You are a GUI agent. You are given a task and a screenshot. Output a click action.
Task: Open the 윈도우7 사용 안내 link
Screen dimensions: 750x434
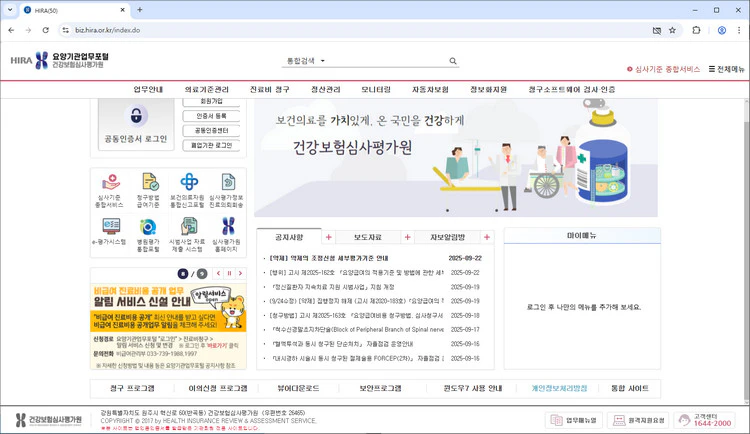click(x=473, y=389)
